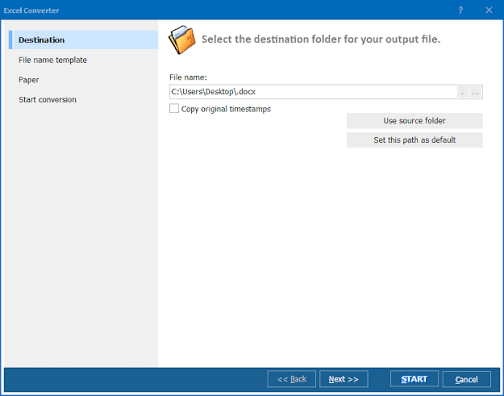504x396 pixels.
Task: Click Set this path as default
Action: [414, 140]
